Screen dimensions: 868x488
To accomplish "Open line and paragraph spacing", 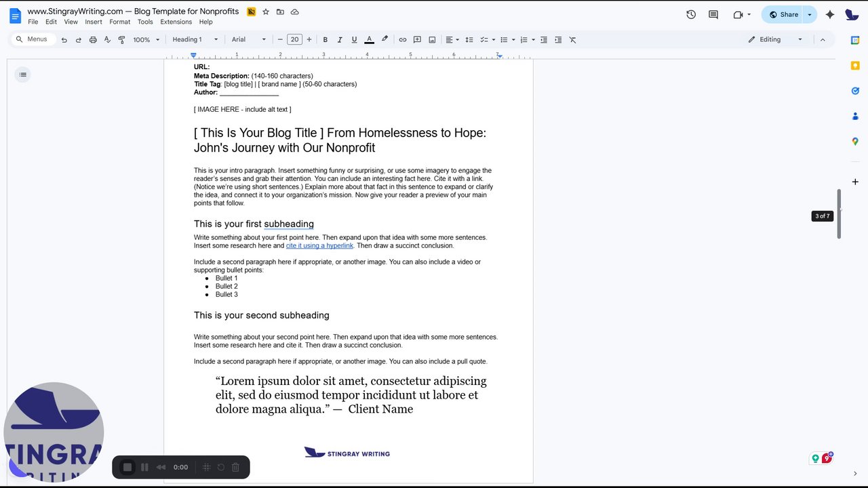I will (x=469, y=40).
